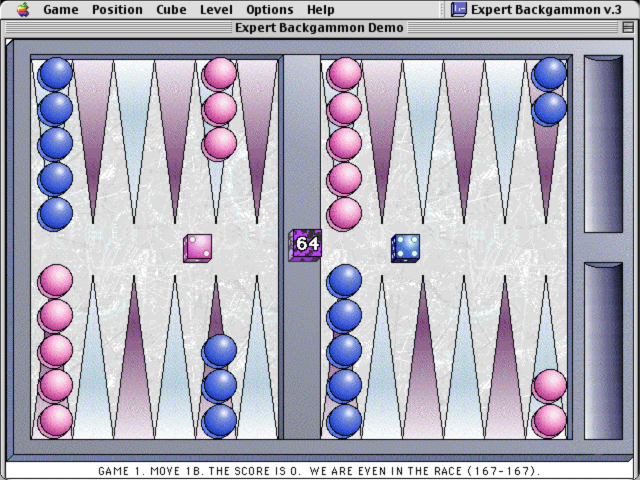Click the topmost pink checker right of the bar
The width and height of the screenshot is (640, 480).
pos(344,73)
